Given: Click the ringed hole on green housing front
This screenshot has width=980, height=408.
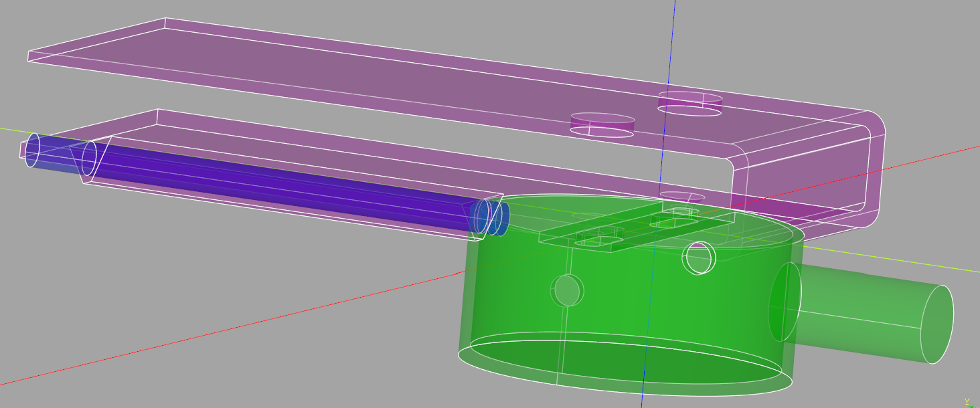Looking at the screenshot, I should point(699,258).
